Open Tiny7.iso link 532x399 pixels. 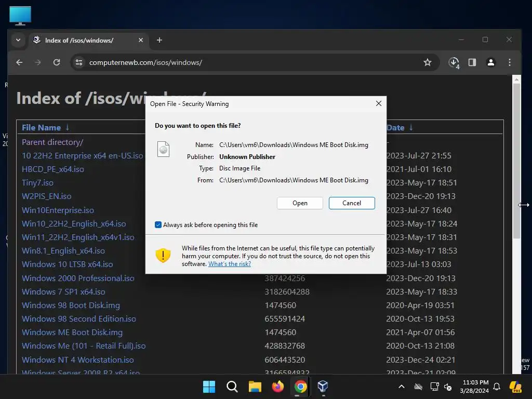coord(37,183)
